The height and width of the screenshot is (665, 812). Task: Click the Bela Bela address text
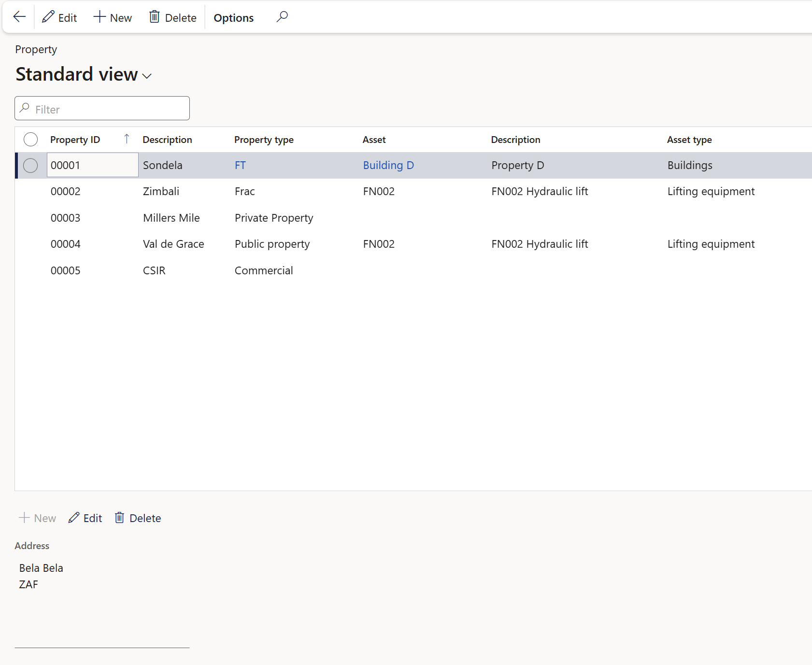[41, 568]
